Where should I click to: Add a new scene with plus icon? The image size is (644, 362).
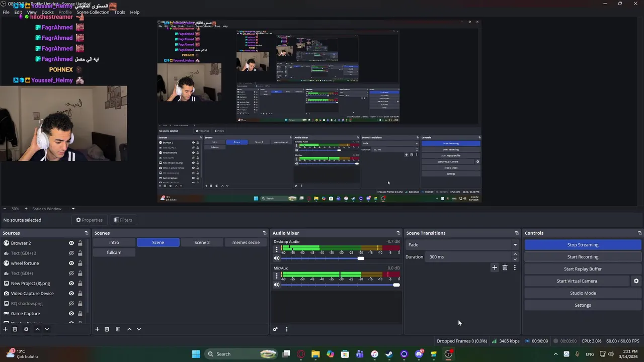(97, 329)
